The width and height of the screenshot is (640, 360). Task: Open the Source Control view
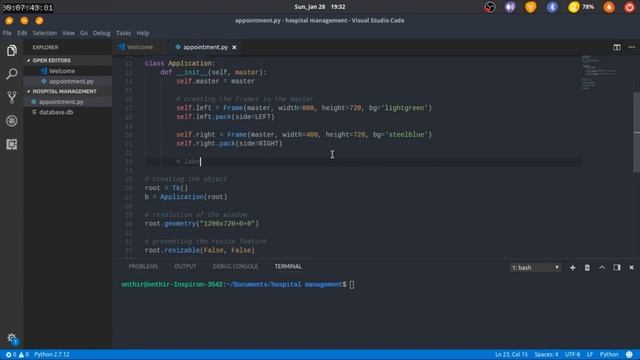point(11,97)
